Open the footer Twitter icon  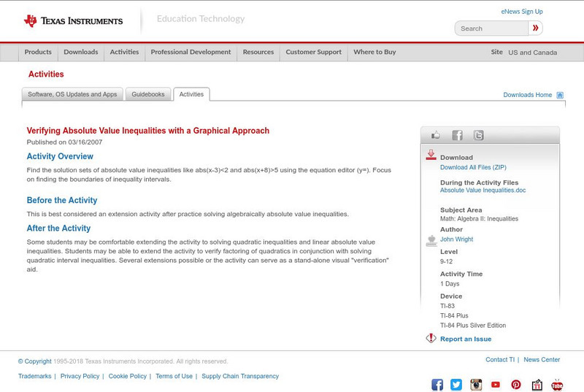click(456, 384)
